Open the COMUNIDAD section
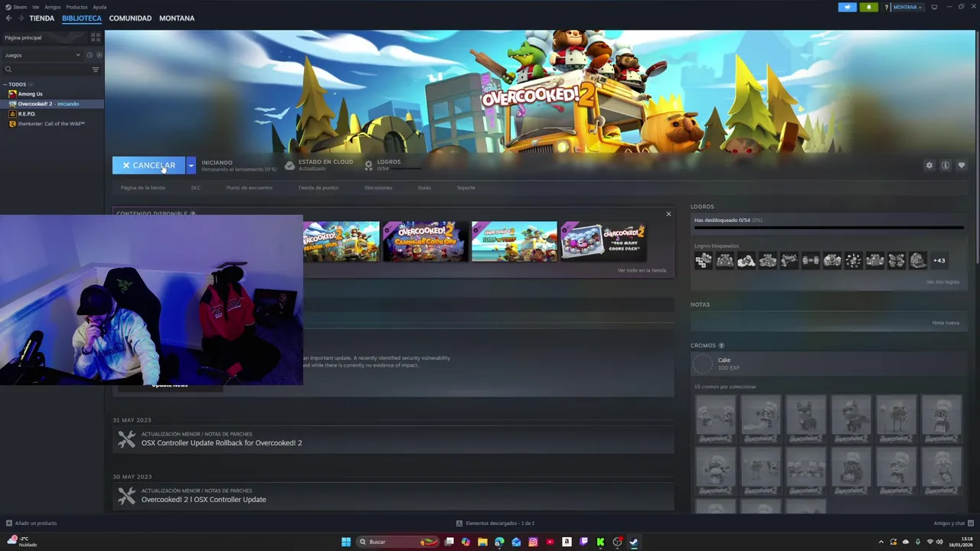This screenshot has height=551, width=980. point(130,18)
